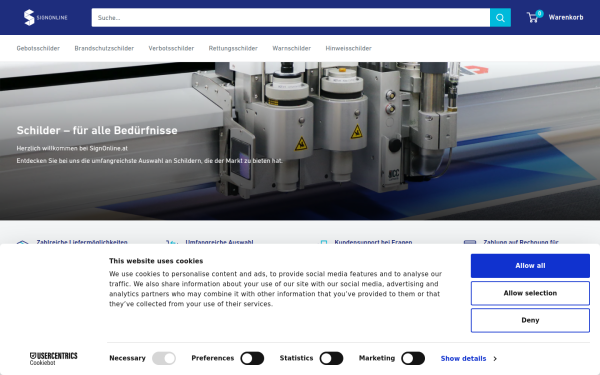Screen dimensions: 600x375
Task: Click the search magnifier button
Action: (500, 18)
